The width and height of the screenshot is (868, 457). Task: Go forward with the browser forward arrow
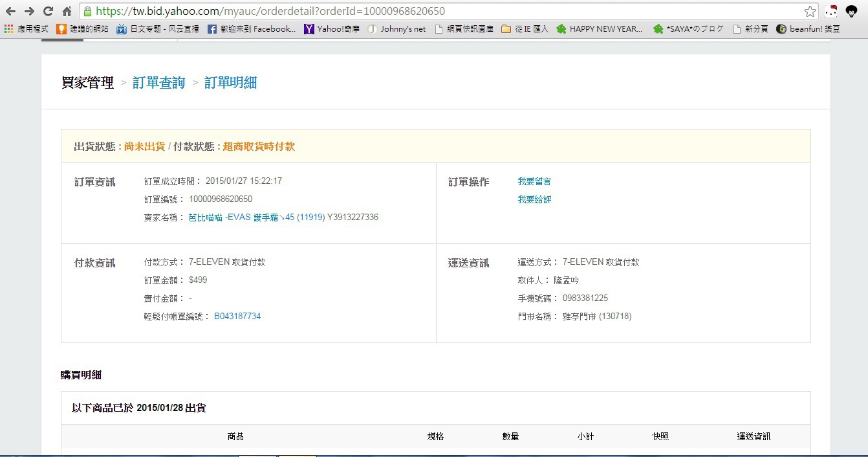[x=29, y=11]
